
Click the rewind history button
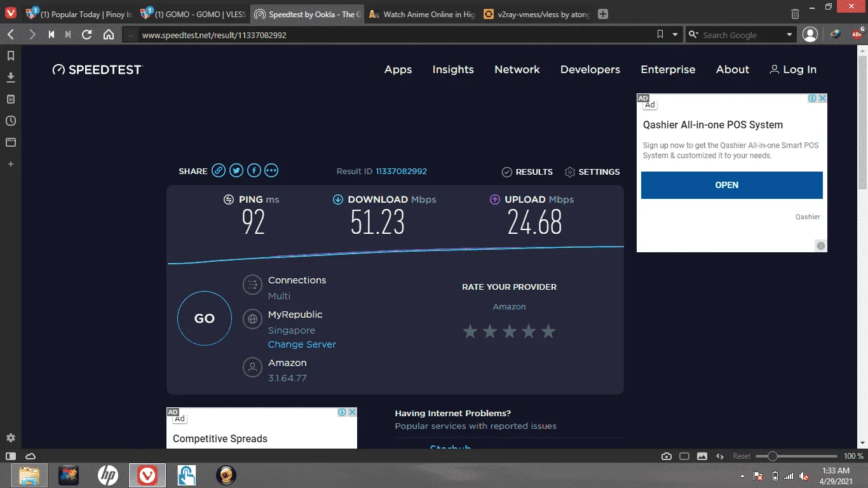coord(51,34)
